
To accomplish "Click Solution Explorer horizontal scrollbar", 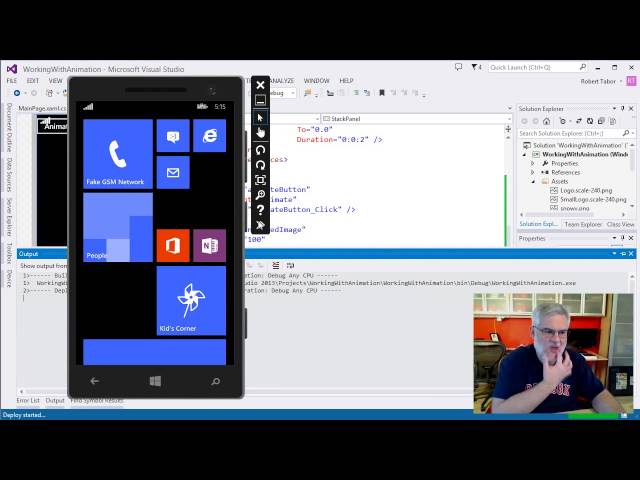I will pos(573,215).
